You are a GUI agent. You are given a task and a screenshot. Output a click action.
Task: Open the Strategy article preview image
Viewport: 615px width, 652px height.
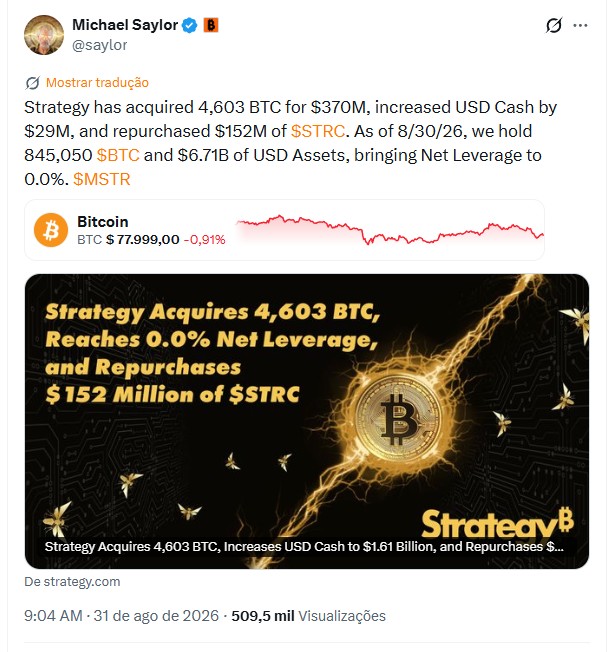pos(307,421)
